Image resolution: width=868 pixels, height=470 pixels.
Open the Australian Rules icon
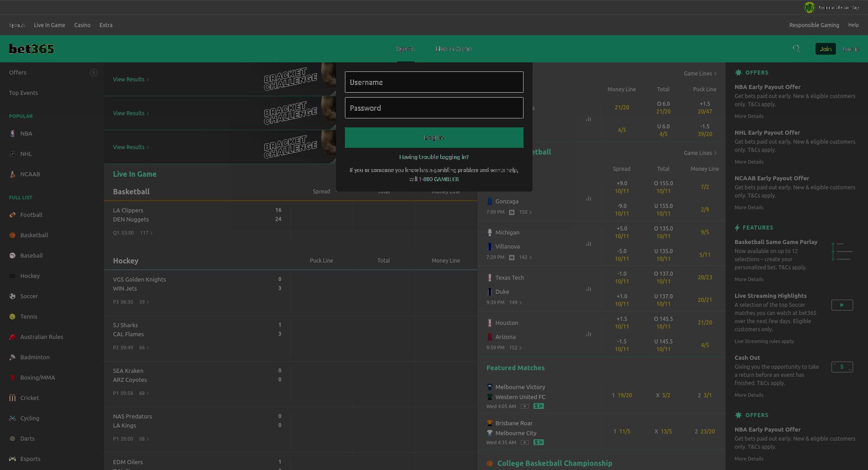12,337
